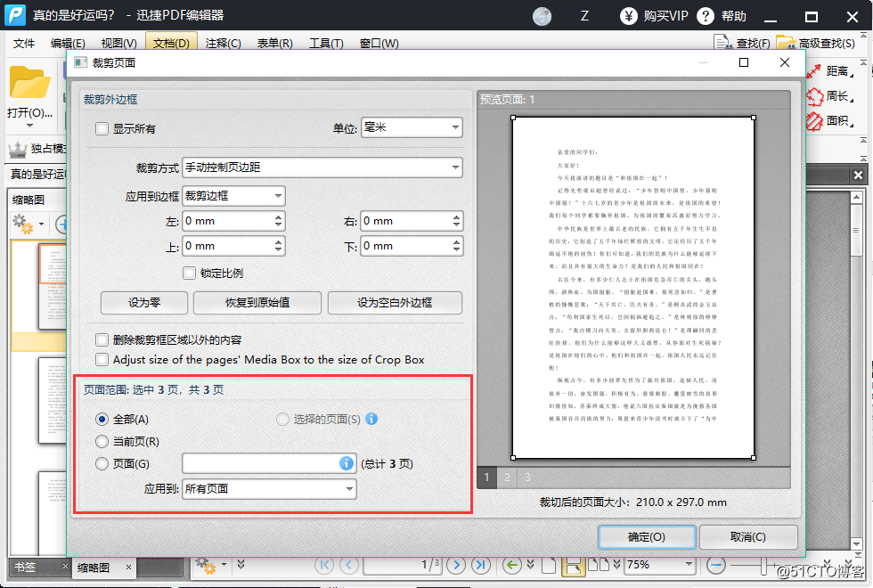Screen dimensions: 873x588
Task: Click the 右 margin spinner arrows
Action: click(x=456, y=221)
